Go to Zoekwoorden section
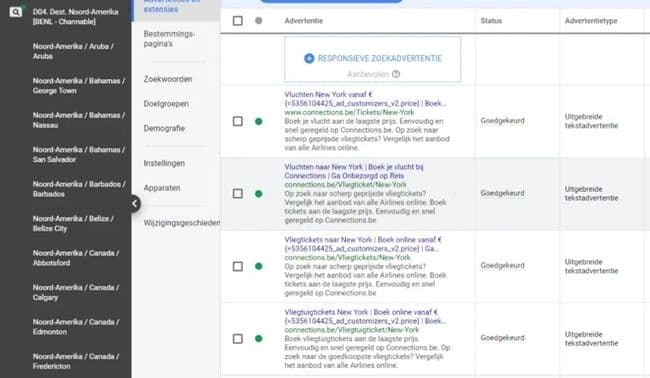 tap(168, 79)
